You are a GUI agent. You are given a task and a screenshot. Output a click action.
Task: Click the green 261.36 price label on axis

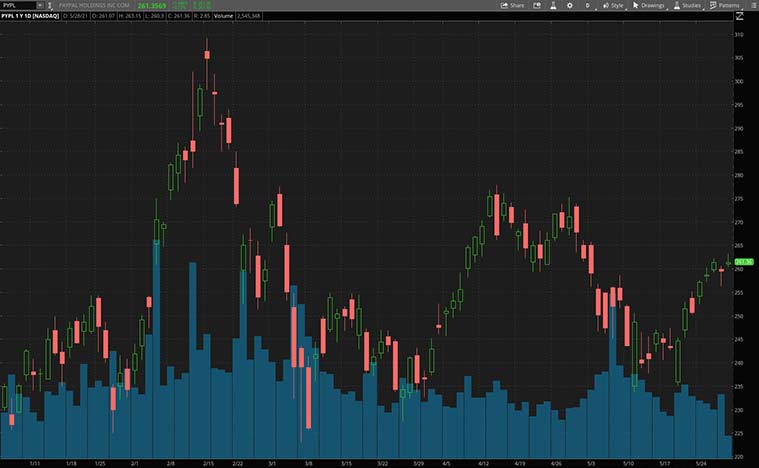tap(743, 262)
